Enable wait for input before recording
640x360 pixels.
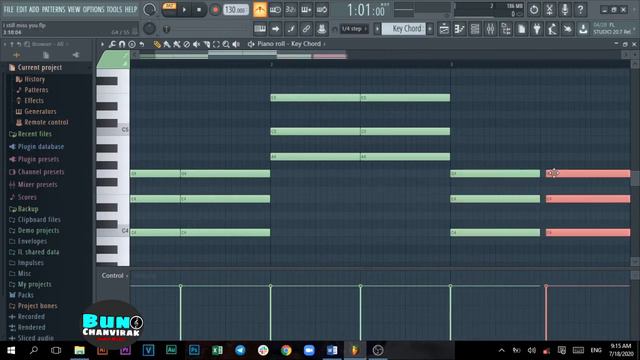click(x=275, y=10)
